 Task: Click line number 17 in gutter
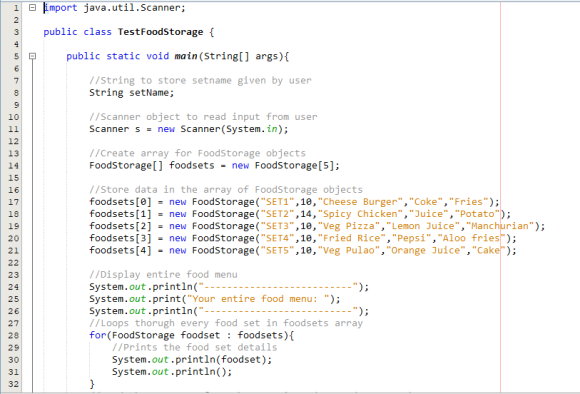tap(13, 202)
